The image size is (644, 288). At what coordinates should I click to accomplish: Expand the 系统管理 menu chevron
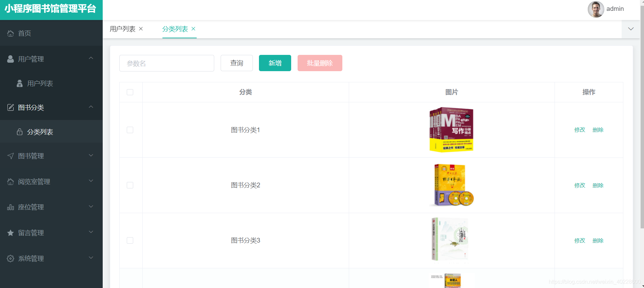91,258
